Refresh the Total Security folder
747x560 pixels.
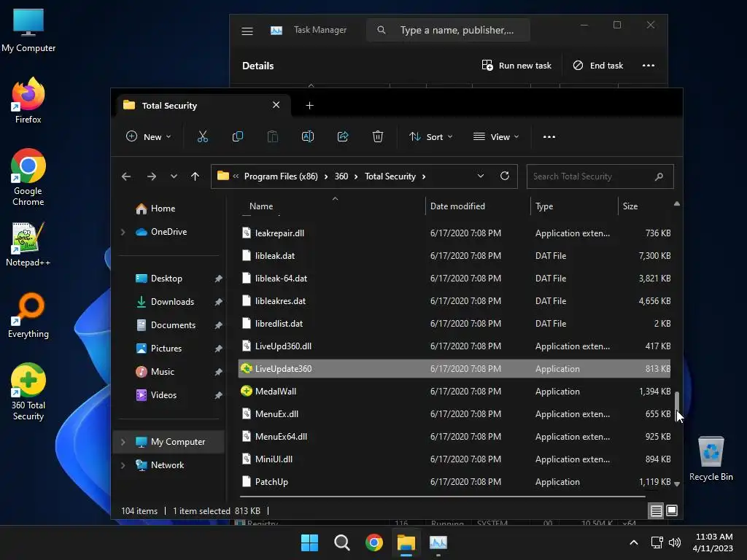[505, 176]
